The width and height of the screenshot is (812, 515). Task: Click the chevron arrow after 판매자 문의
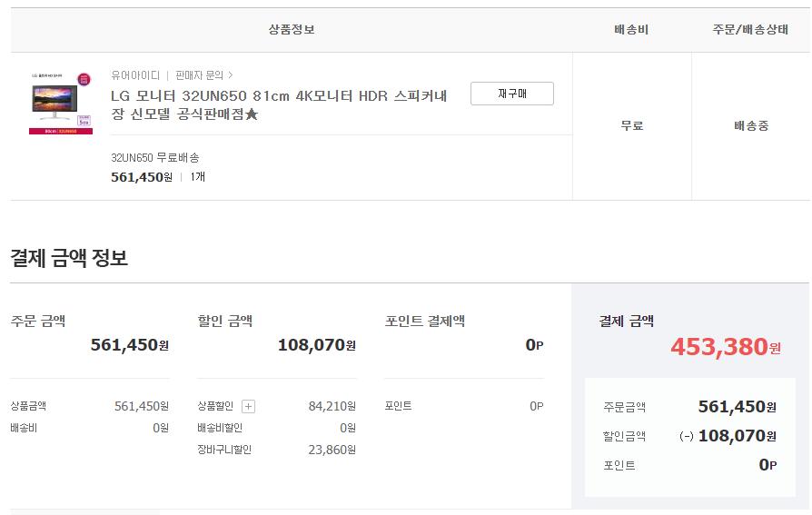(x=231, y=75)
